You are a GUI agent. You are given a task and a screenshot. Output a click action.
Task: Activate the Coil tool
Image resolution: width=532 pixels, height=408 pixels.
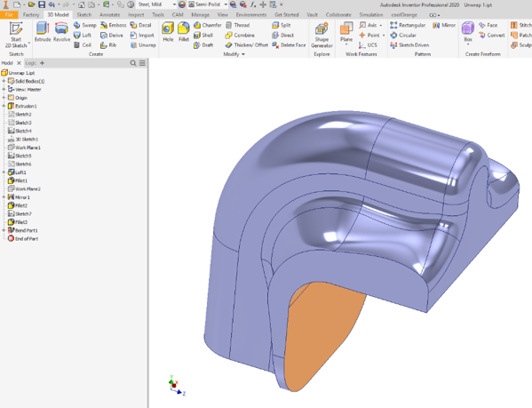click(x=83, y=44)
